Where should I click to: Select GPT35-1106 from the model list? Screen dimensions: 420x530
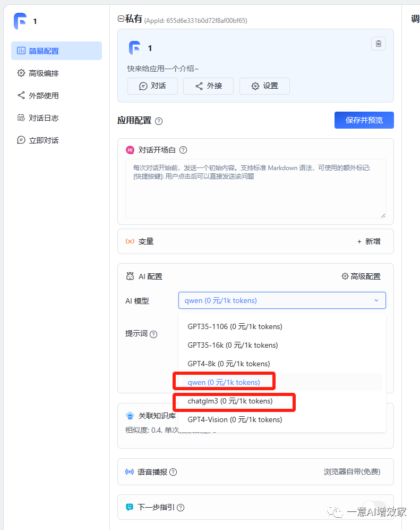pos(282,326)
